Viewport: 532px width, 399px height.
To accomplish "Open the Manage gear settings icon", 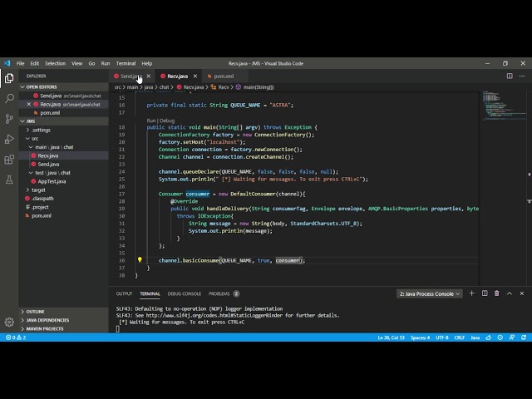I will pyautogui.click(x=9, y=322).
